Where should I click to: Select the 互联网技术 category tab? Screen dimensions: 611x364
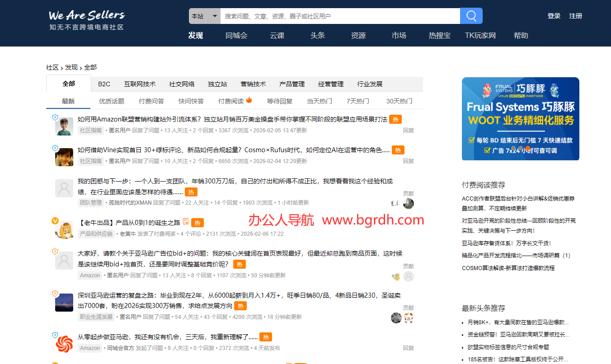(x=140, y=84)
